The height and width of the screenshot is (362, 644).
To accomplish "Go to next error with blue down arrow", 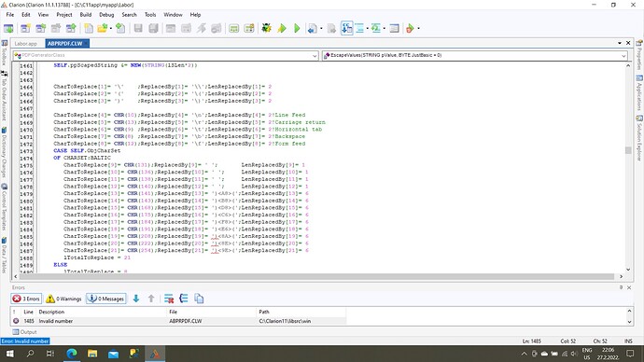I will pos(136,299).
